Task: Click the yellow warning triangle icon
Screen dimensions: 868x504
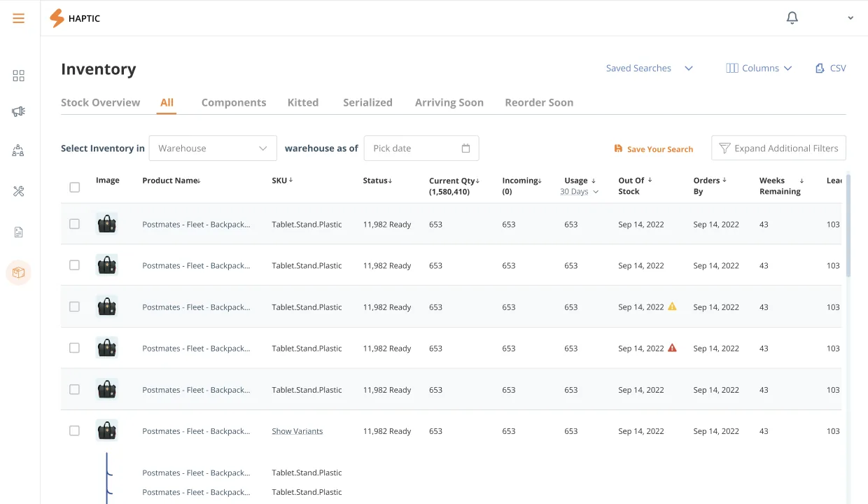Action: click(x=672, y=307)
